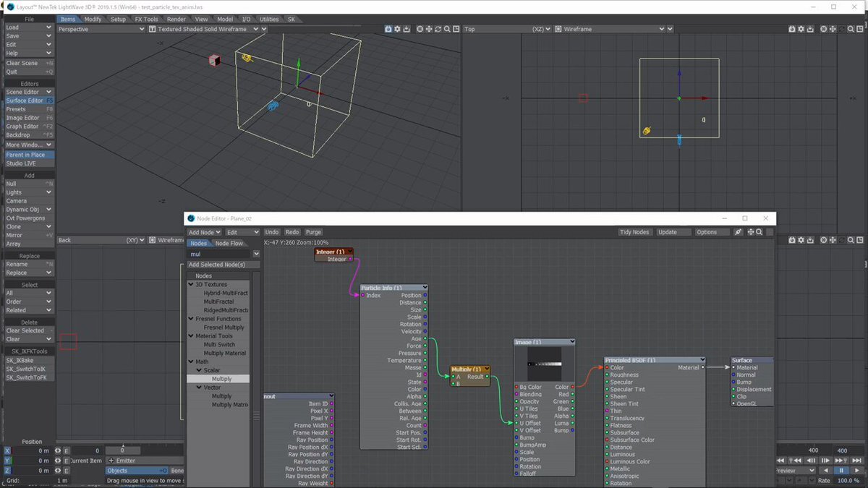Click the zoom magnifier icon in Perspective viewport header
868x488 pixels.
click(448, 29)
